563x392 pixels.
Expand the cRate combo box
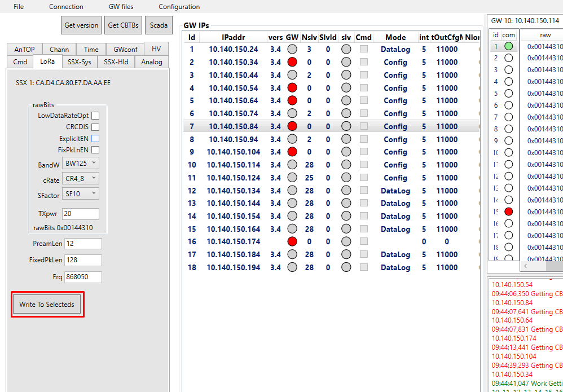81,179
